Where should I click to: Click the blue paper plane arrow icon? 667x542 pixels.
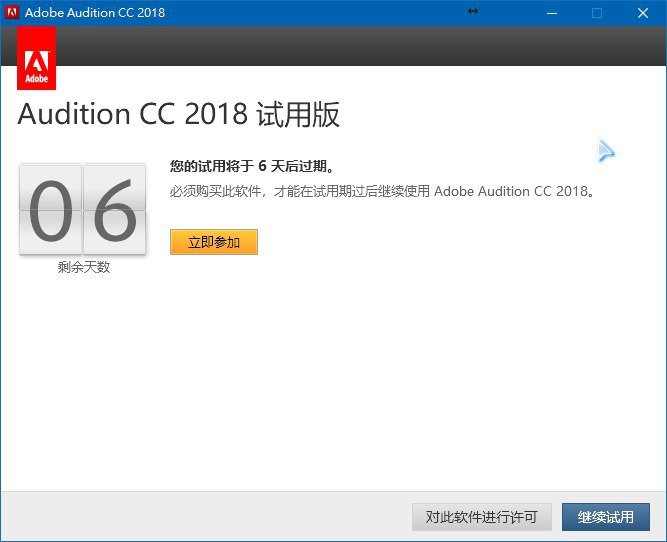605,151
